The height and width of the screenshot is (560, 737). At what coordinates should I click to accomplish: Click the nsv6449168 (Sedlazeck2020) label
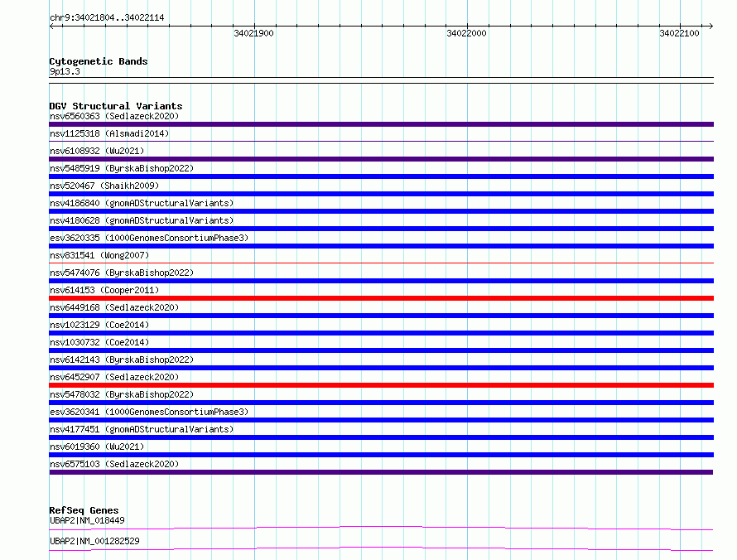pyautogui.click(x=114, y=307)
